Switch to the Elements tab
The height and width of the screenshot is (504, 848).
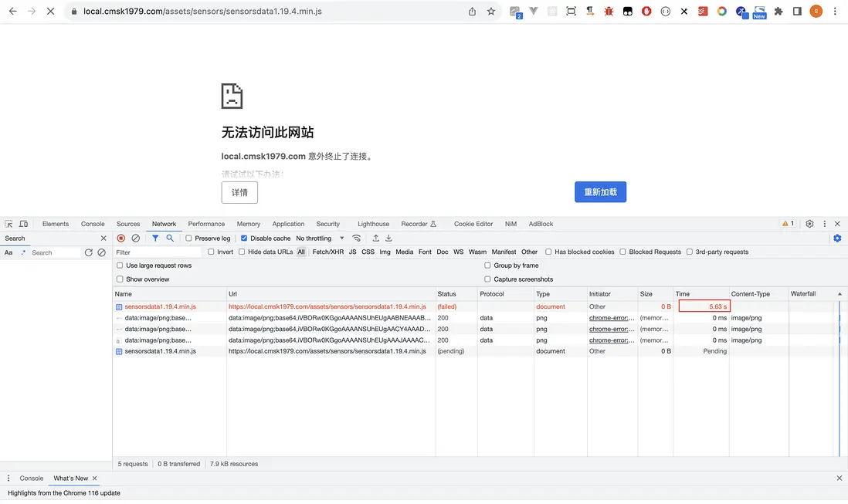tap(56, 224)
